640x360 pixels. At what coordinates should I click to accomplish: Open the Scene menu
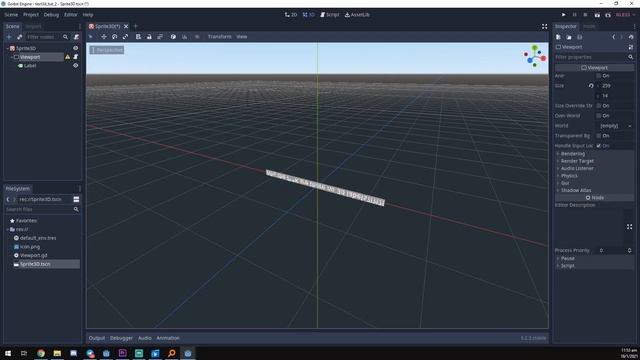click(x=11, y=15)
